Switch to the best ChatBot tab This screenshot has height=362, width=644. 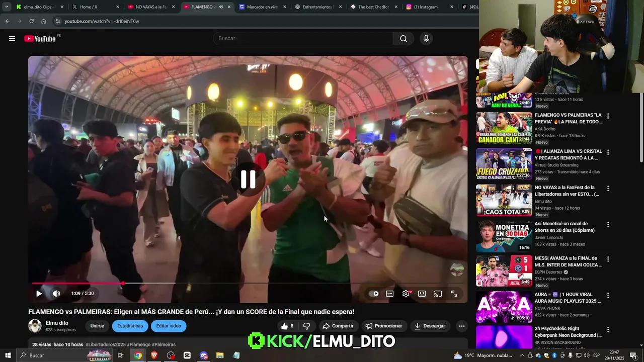pos(373,7)
